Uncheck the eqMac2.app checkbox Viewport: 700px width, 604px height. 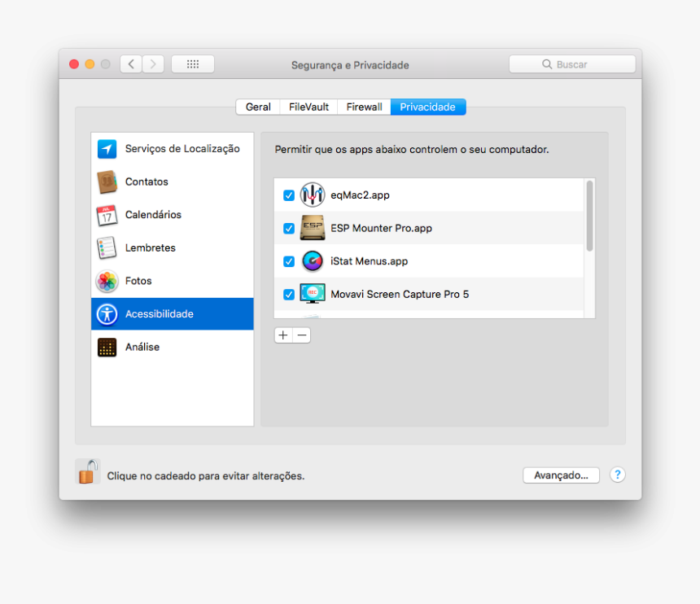pyautogui.click(x=289, y=195)
